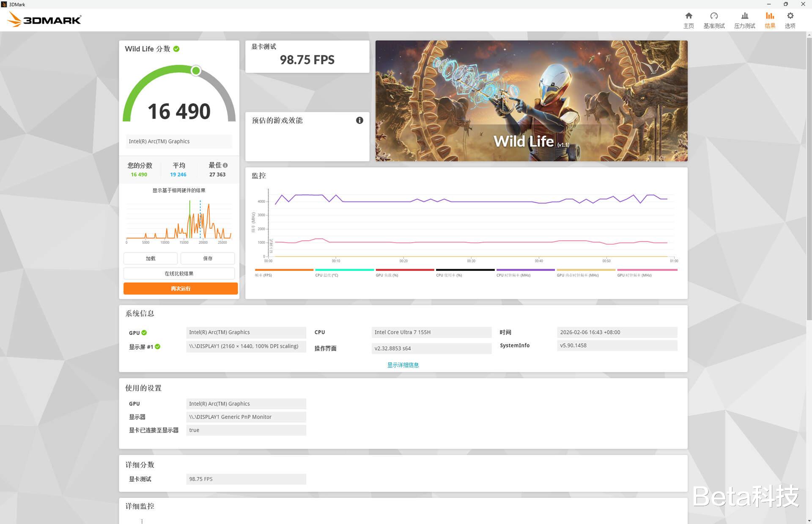Click the 加载 (Load) button
This screenshot has height=524, width=812.
(151, 258)
